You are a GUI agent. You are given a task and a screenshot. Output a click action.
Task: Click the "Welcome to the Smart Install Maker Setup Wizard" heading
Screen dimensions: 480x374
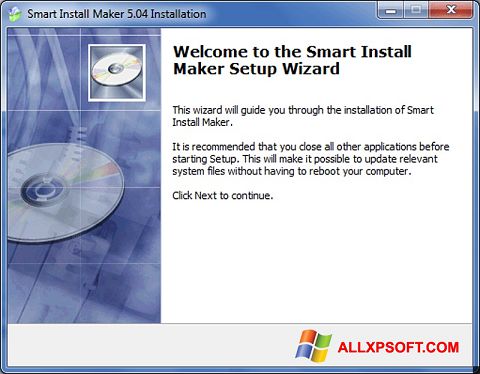292,60
